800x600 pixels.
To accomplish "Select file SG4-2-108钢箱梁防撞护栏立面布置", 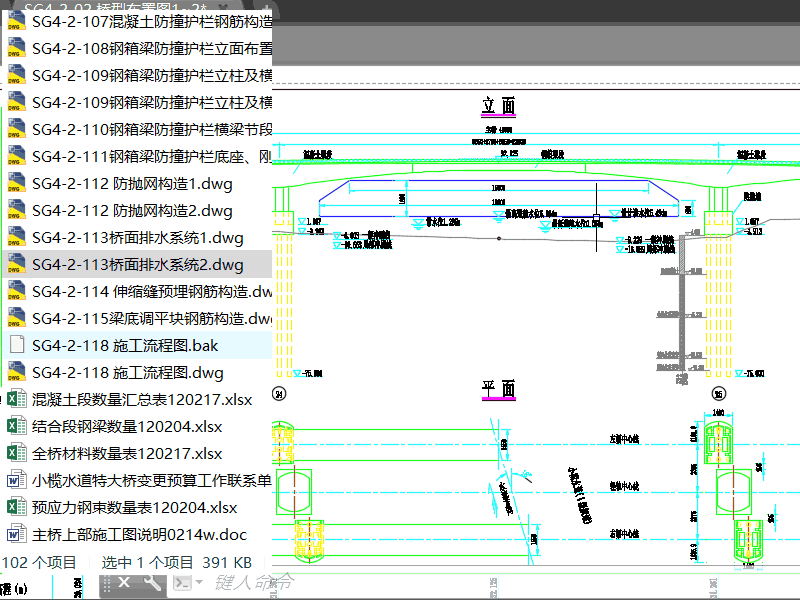I will (138, 48).
